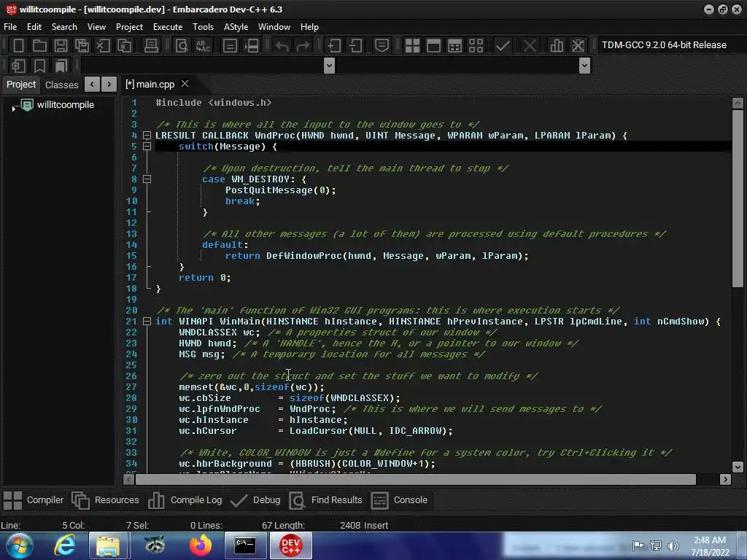Open the Compile Log bottom tab
The width and height of the screenshot is (747, 560).
click(185, 500)
